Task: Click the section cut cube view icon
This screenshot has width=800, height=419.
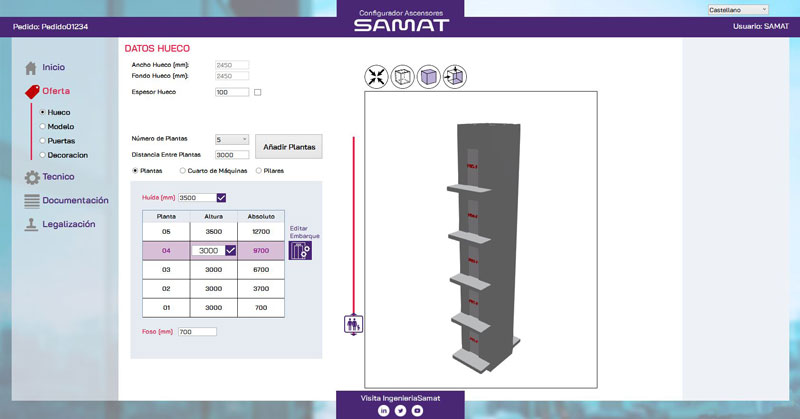Action: click(455, 77)
